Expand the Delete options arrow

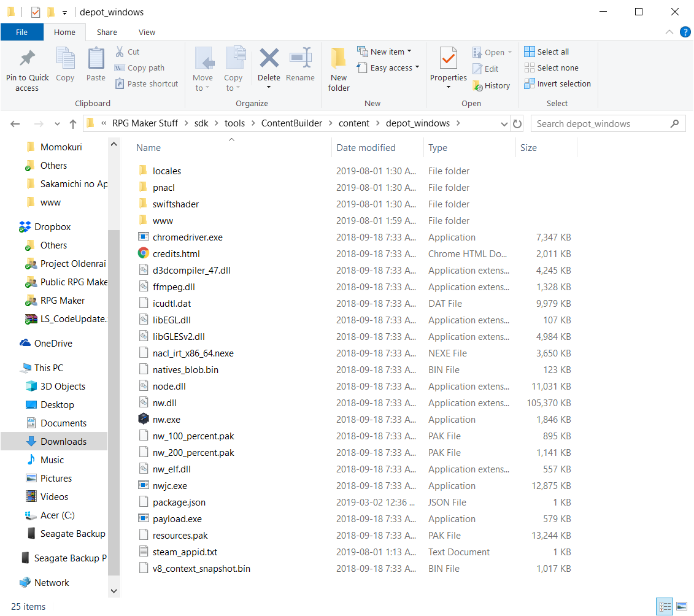click(x=269, y=87)
